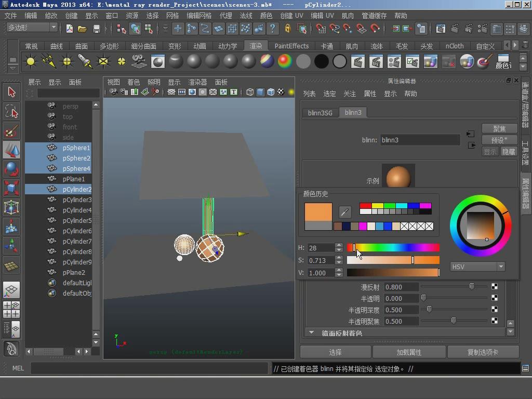Click the 复制选项卡 button

[x=483, y=352]
